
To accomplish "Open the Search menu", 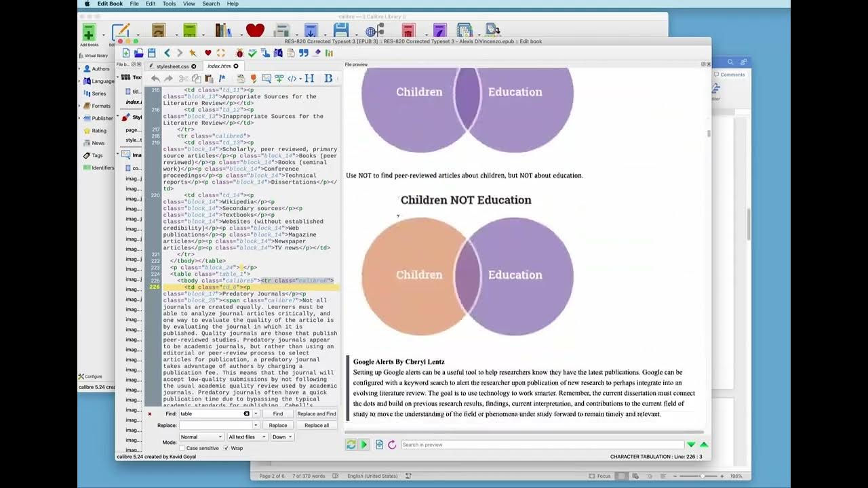I will point(211,4).
